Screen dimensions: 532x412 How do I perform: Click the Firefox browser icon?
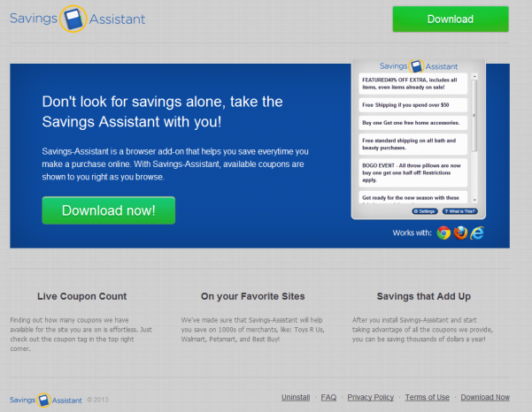(x=460, y=233)
